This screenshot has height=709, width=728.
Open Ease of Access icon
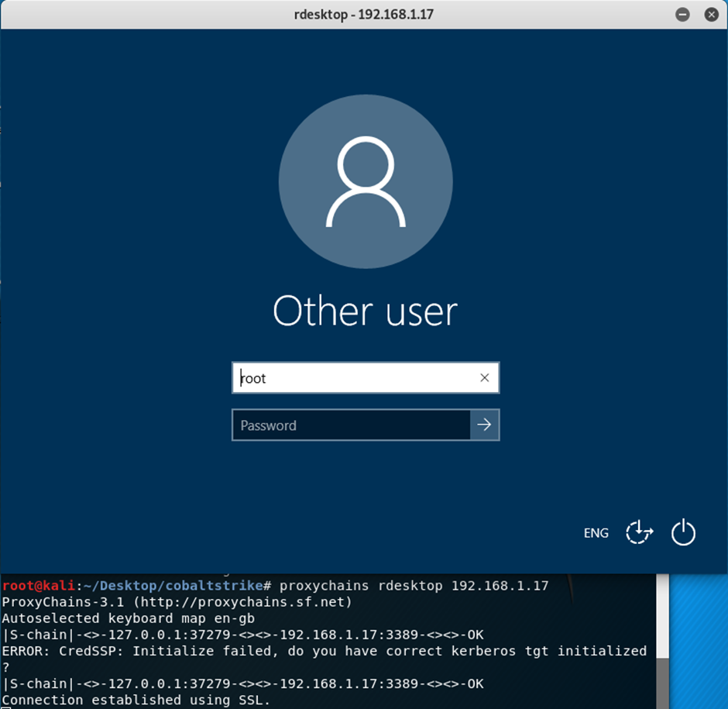[x=639, y=532]
